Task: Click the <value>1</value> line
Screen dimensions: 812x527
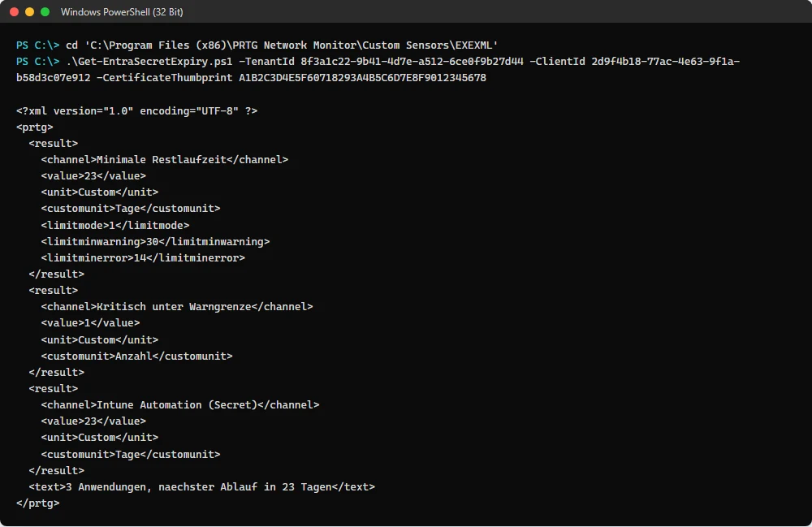Action: coord(90,322)
